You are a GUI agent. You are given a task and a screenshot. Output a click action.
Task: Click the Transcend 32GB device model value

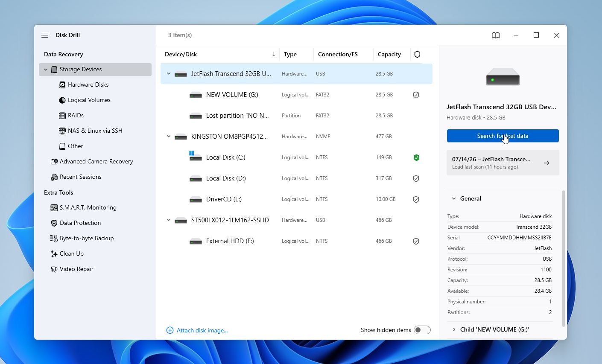(534, 227)
